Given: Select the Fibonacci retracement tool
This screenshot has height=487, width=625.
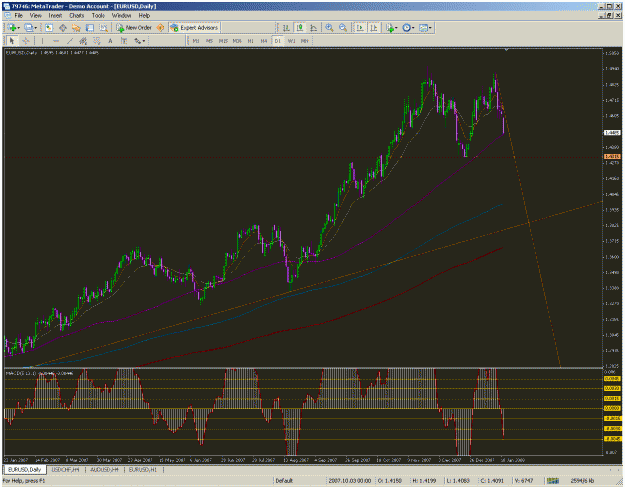Looking at the screenshot, I should (97, 41).
